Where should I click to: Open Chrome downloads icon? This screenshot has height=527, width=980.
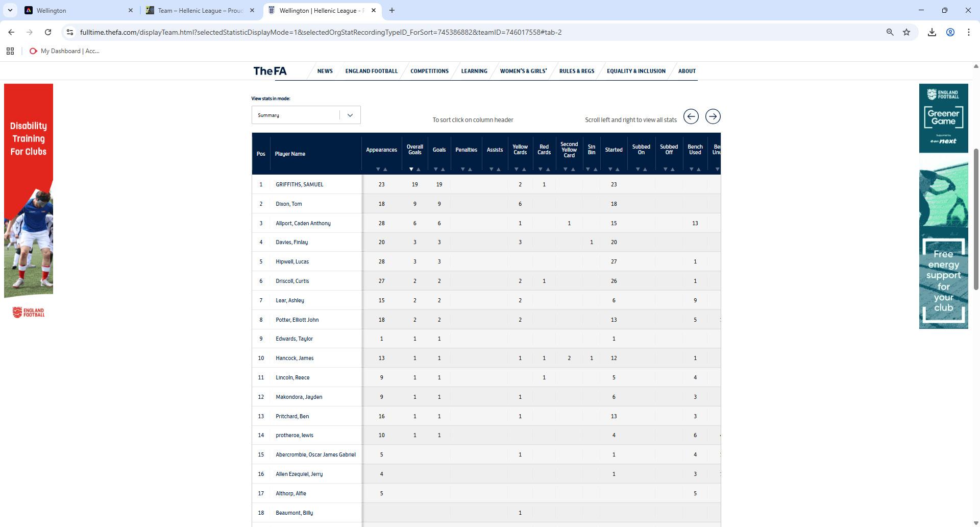[x=932, y=32]
